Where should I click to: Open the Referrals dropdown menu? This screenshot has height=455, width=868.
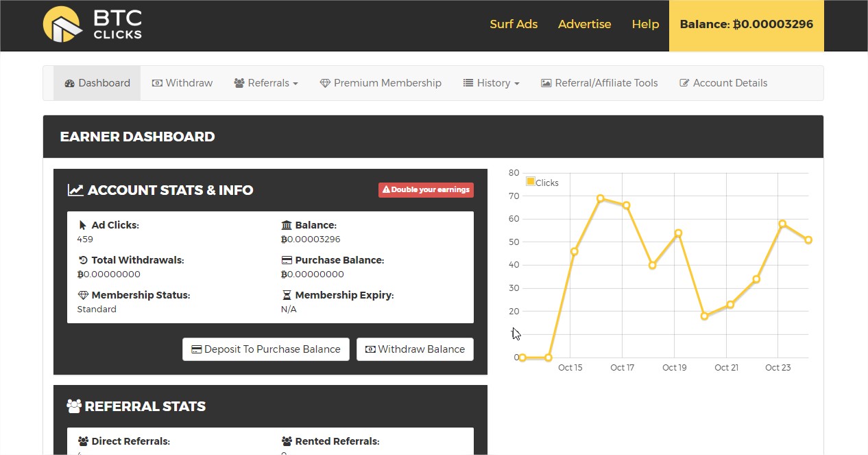(266, 83)
